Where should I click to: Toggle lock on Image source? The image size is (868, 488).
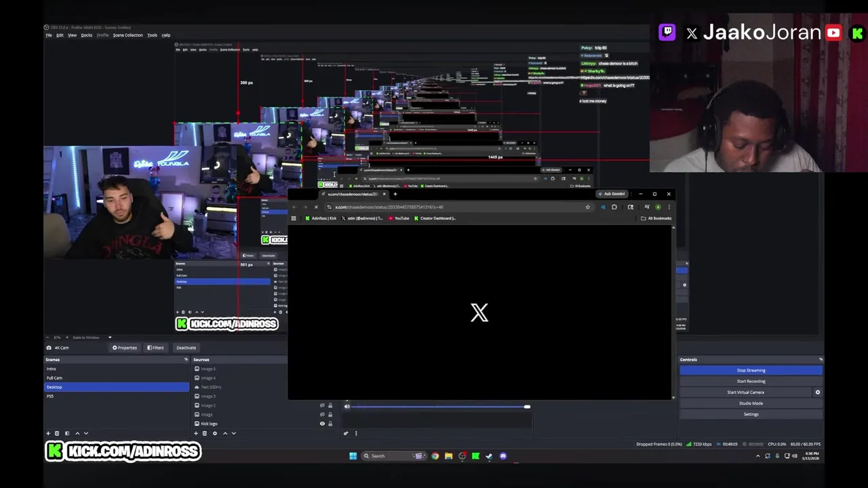point(330,415)
